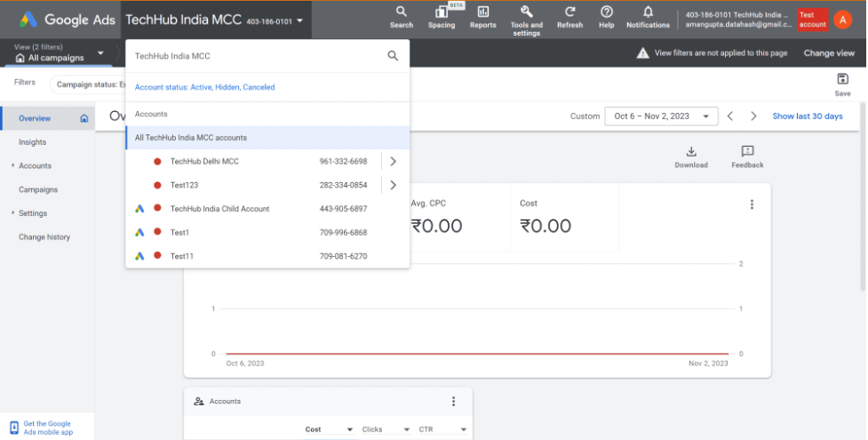Select the Test11 account
Viewport: 868px width, 440px height.
pos(267,256)
